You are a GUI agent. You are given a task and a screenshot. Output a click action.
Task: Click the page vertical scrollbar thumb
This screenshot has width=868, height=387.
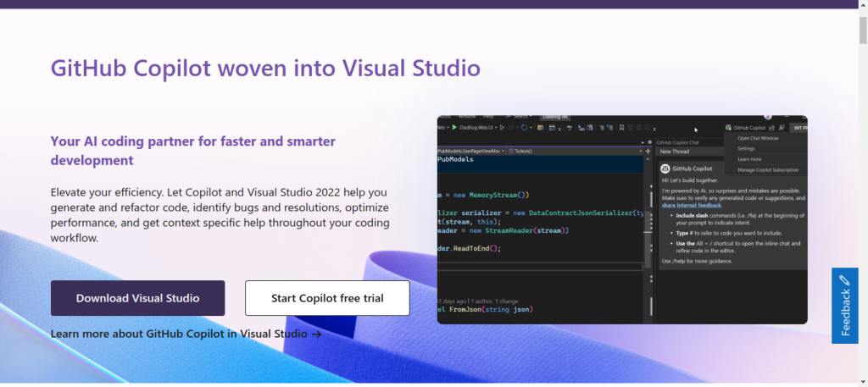tap(863, 30)
